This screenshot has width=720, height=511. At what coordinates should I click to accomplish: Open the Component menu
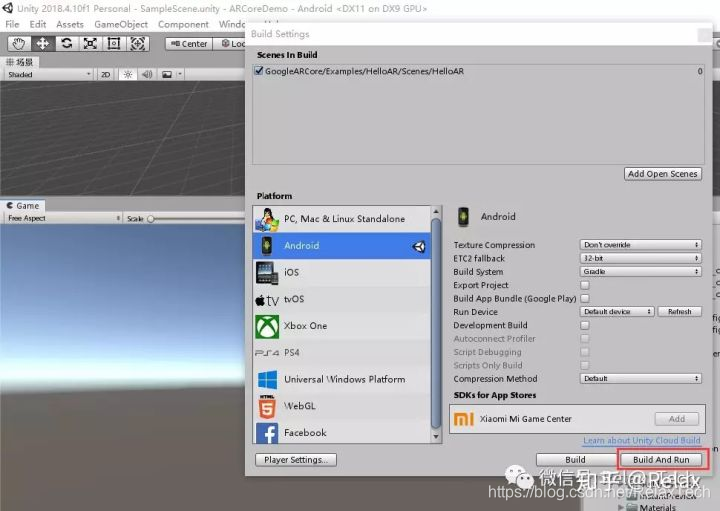click(x=183, y=24)
